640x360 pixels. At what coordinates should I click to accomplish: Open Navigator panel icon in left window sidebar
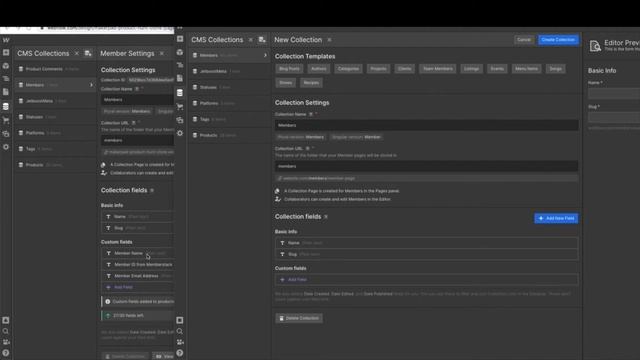(6, 78)
